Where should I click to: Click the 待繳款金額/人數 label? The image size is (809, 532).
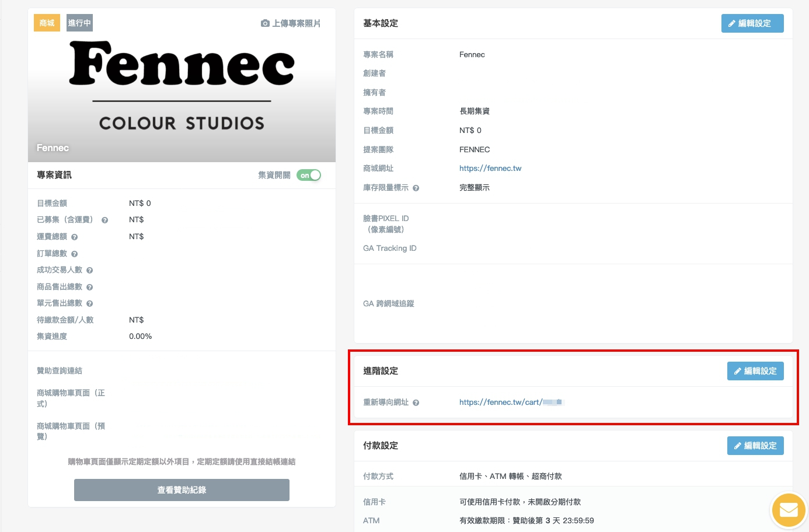click(65, 320)
